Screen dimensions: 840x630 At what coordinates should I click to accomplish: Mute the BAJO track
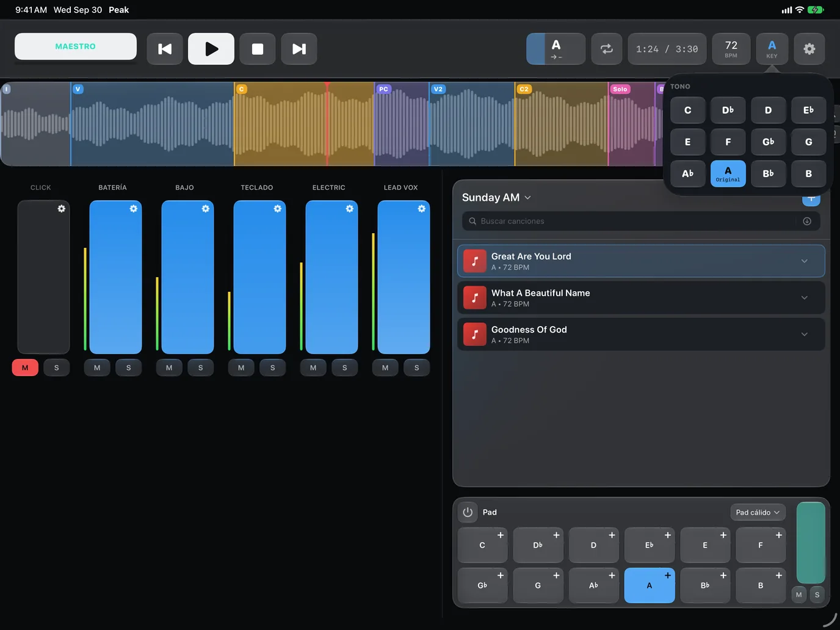point(169,367)
